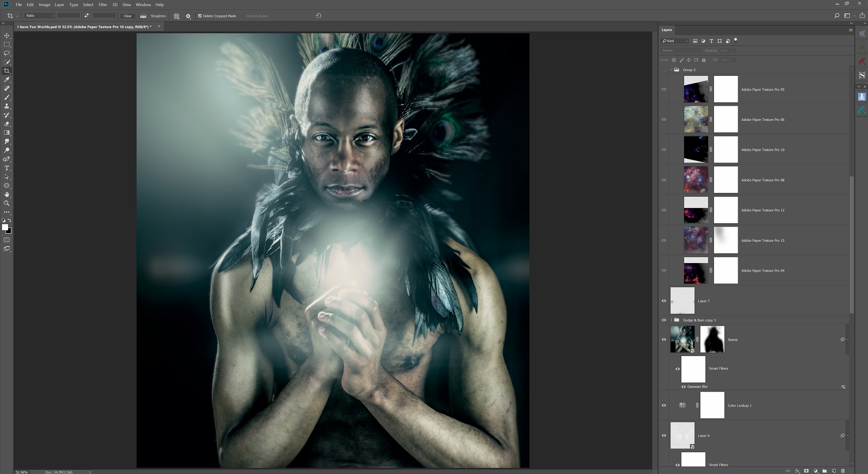This screenshot has height=474, width=868.
Task: Select the Lasso tool
Action: (x=7, y=53)
